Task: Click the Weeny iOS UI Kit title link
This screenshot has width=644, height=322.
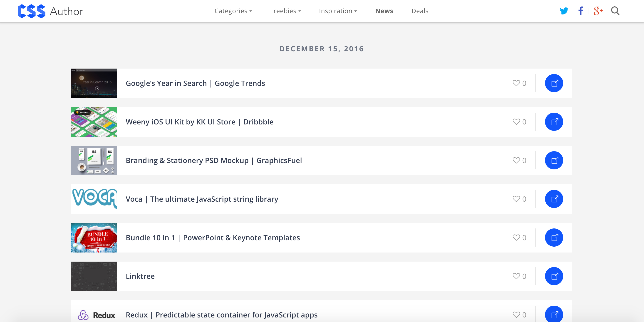Action: pyautogui.click(x=199, y=122)
